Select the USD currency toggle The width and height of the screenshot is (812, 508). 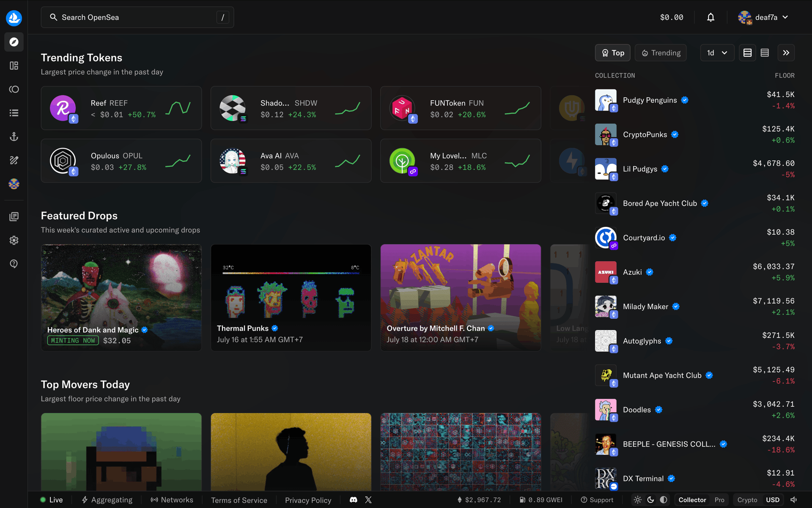pyautogui.click(x=773, y=500)
